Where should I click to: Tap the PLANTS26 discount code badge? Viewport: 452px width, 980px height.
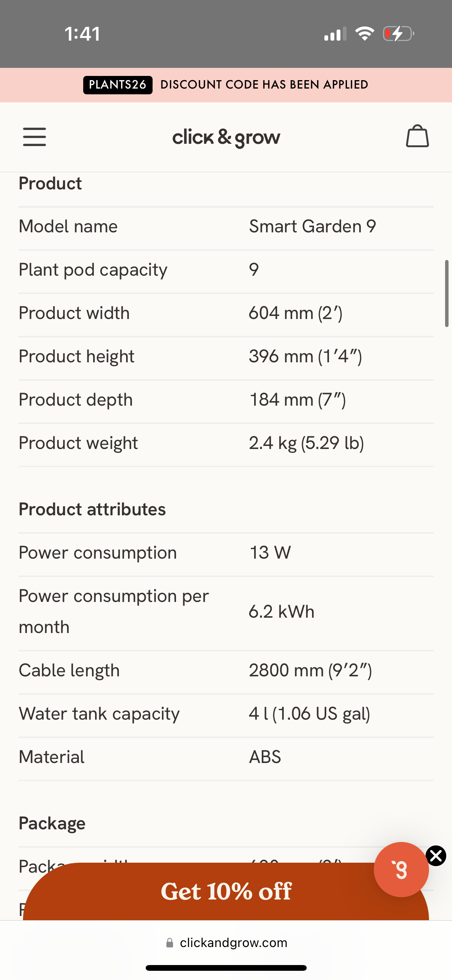118,85
